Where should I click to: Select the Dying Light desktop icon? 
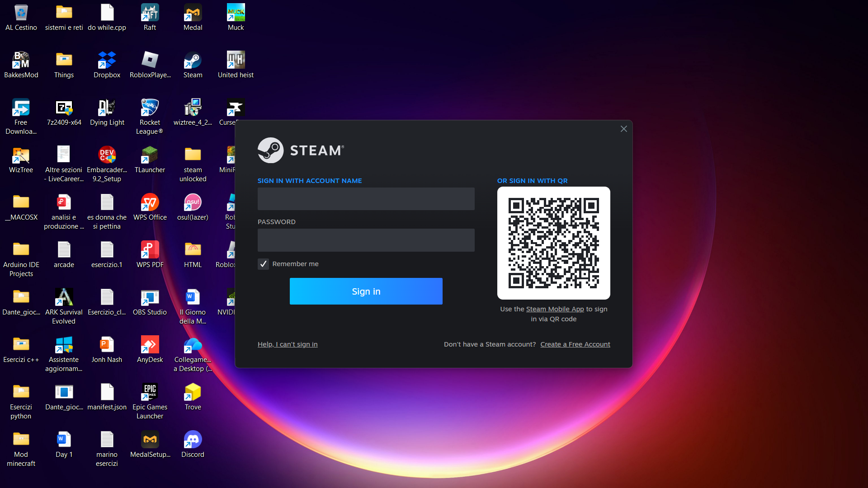pos(107,113)
